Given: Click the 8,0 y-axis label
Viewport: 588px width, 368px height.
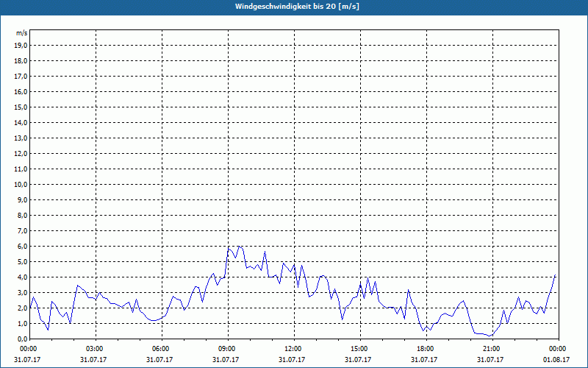Looking at the screenshot, I should coord(22,215).
